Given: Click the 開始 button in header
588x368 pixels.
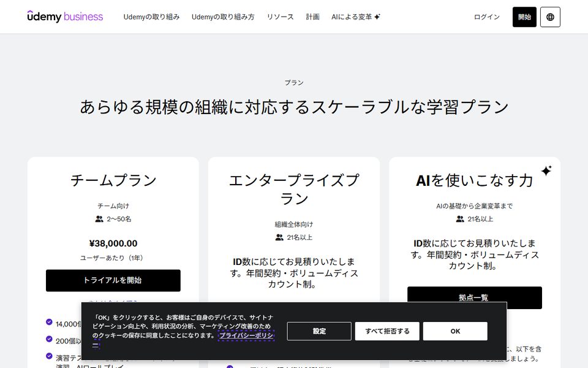Looking at the screenshot, I should pos(524,17).
